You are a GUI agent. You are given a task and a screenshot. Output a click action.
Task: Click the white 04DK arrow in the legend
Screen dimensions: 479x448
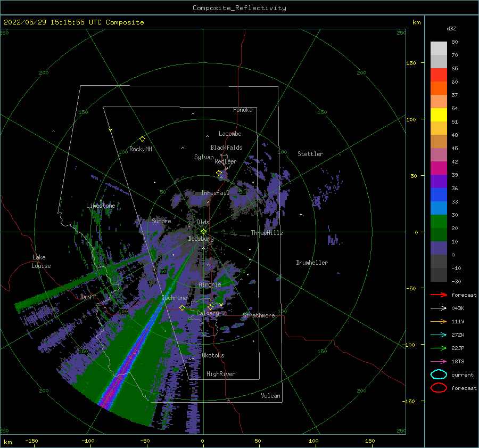(439, 308)
